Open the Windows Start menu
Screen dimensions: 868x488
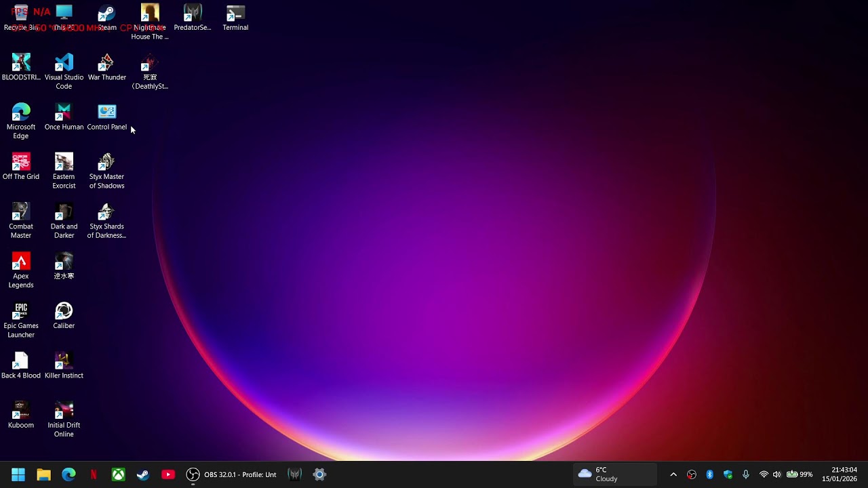click(x=18, y=474)
